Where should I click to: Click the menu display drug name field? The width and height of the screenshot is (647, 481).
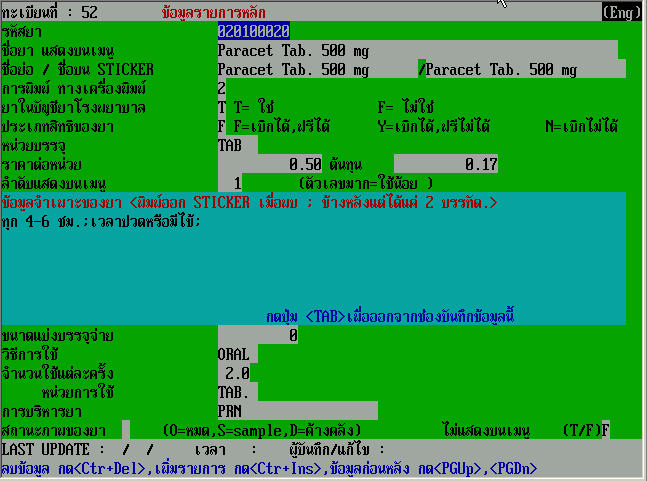tap(416, 51)
